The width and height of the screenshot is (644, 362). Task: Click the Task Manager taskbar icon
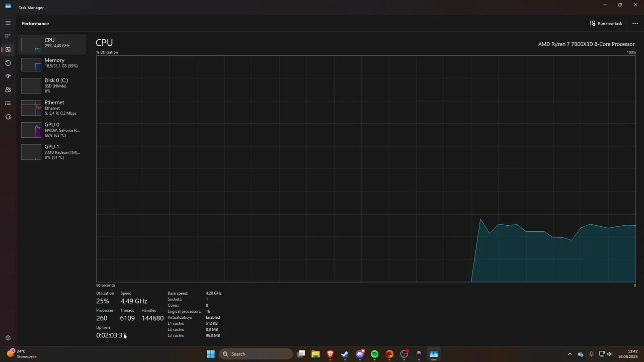click(x=434, y=354)
